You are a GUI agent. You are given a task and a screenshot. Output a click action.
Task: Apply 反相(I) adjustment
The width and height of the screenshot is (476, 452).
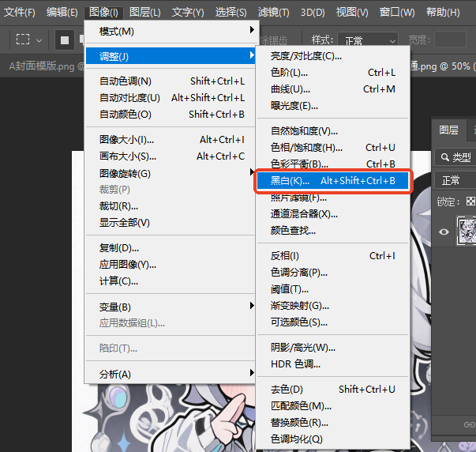332,256
